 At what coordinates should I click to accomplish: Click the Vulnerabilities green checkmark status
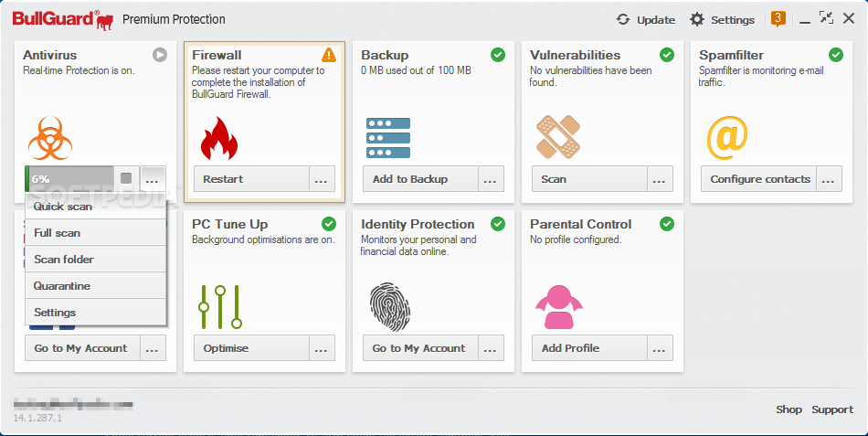[666, 55]
